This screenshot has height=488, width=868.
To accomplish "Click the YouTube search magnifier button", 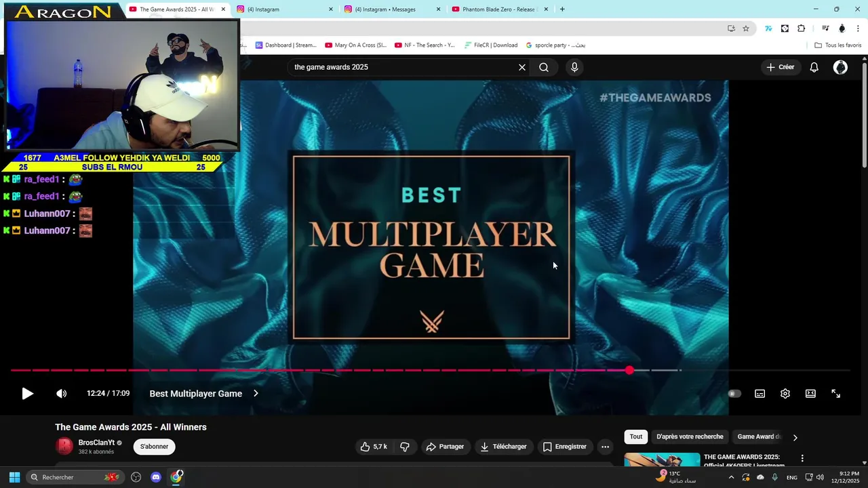I will [544, 67].
